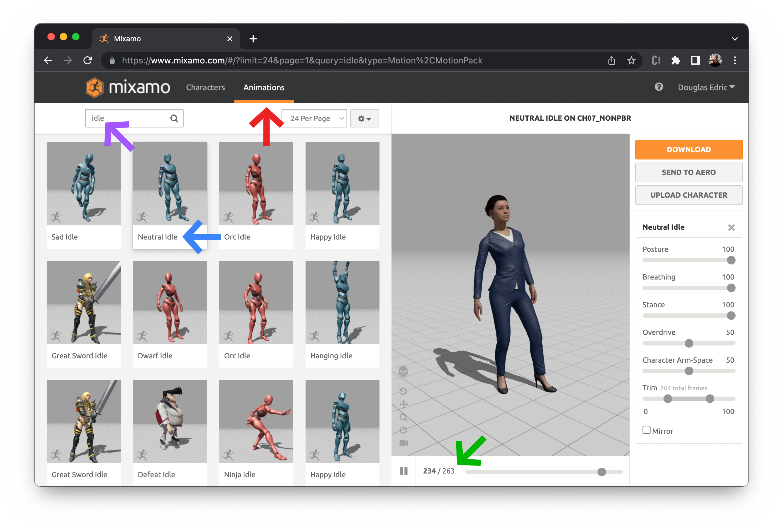Click the viewport video camera icon

click(403, 443)
